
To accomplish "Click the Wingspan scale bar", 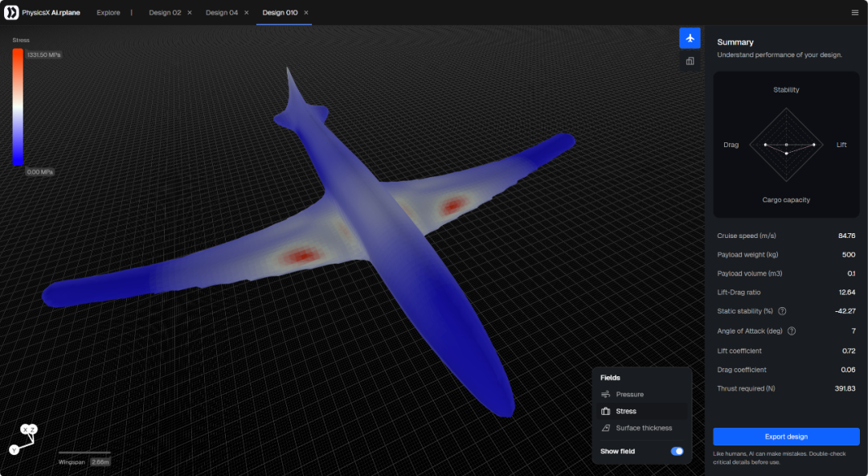I will tap(84, 453).
